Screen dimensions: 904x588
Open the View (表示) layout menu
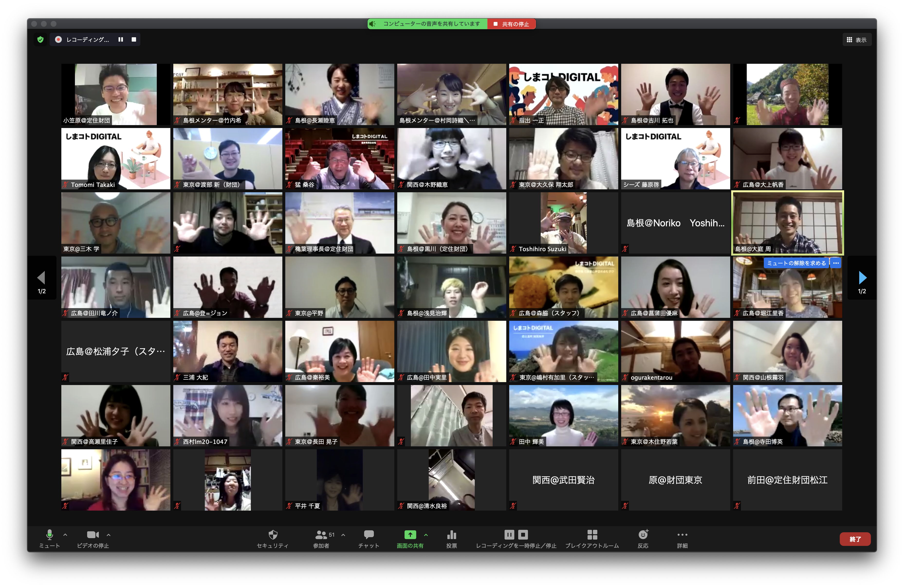click(857, 40)
